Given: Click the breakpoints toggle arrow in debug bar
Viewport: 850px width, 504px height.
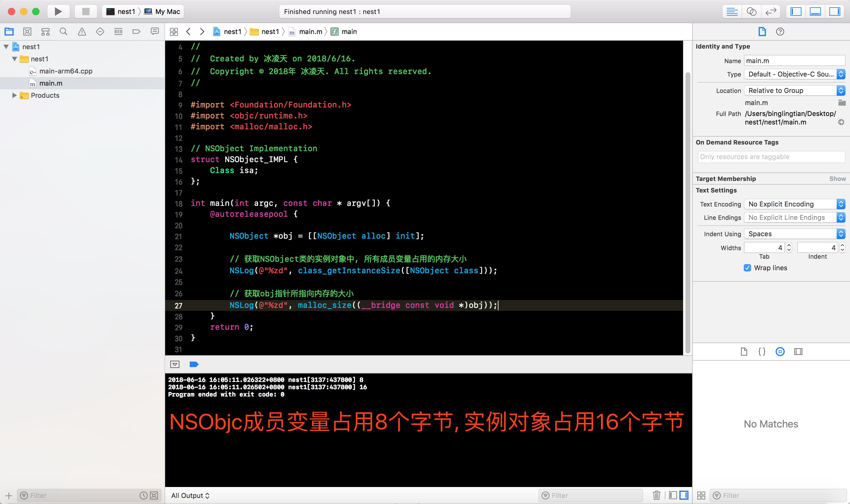Looking at the screenshot, I should [194, 364].
